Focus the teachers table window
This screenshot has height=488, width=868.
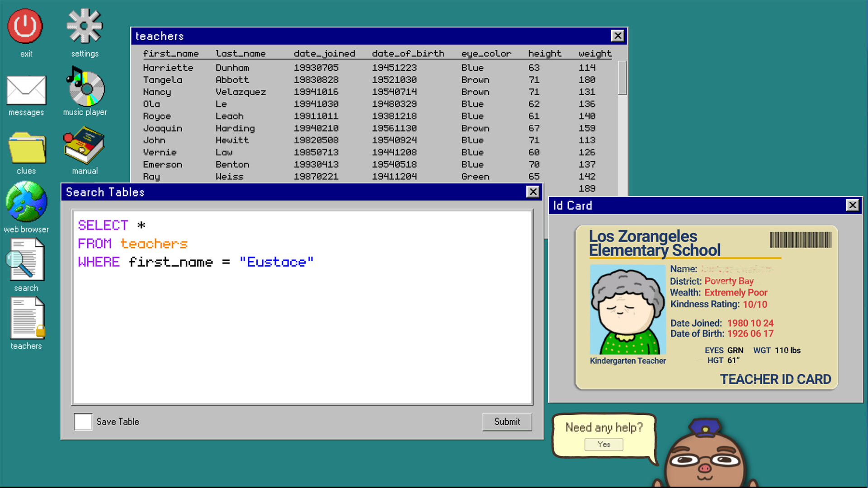tap(316, 36)
